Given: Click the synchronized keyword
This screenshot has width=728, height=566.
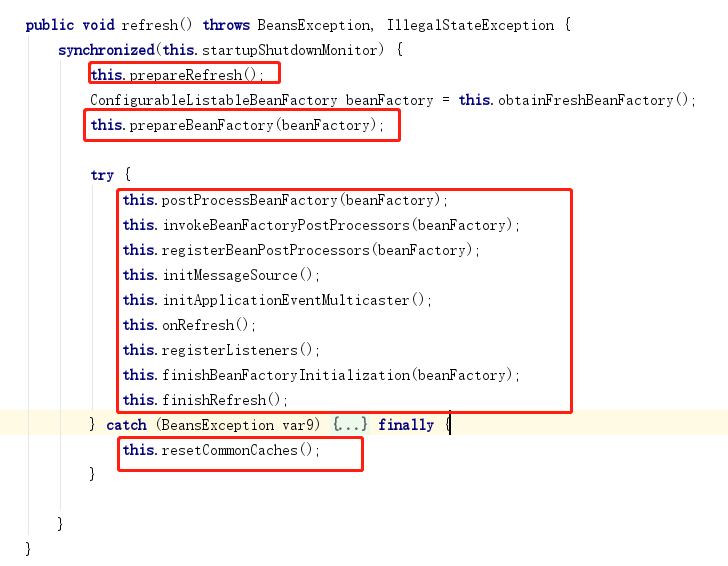Looking at the screenshot, I should click(x=106, y=50).
